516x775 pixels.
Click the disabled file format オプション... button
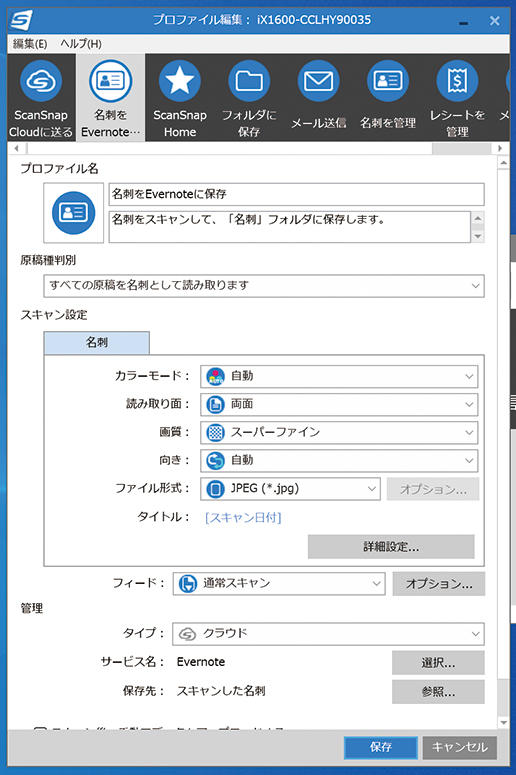coord(433,489)
